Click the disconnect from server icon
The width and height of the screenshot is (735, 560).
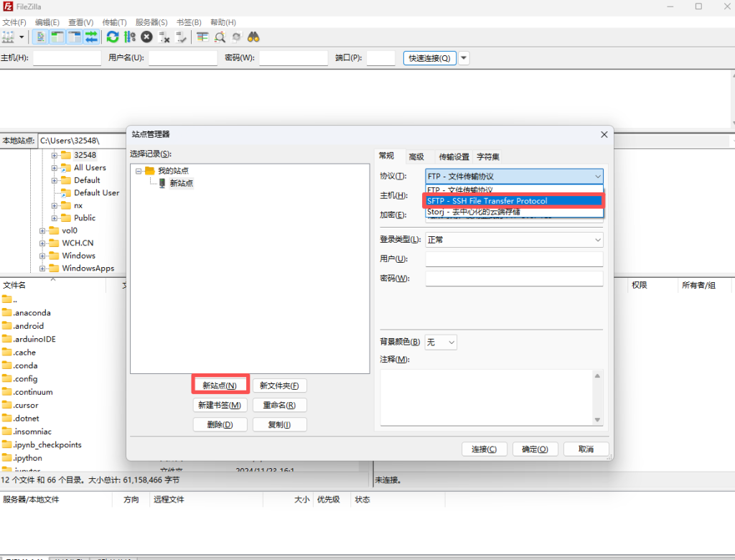pyautogui.click(x=164, y=37)
